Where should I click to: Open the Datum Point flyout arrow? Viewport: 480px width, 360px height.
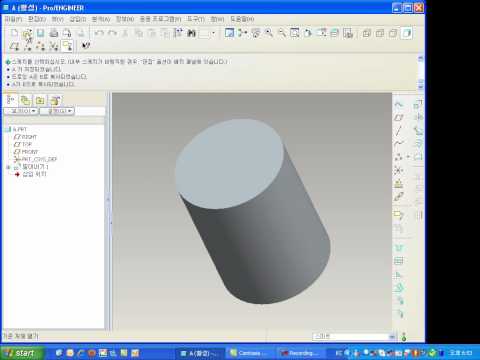click(x=408, y=157)
